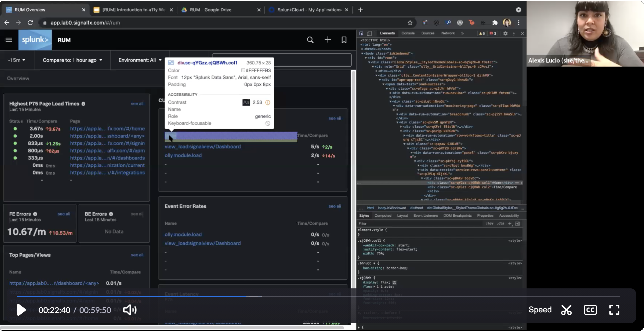Screen dimensions: 644x331
Task: Open the Computed styles tab
Action: [383, 215]
